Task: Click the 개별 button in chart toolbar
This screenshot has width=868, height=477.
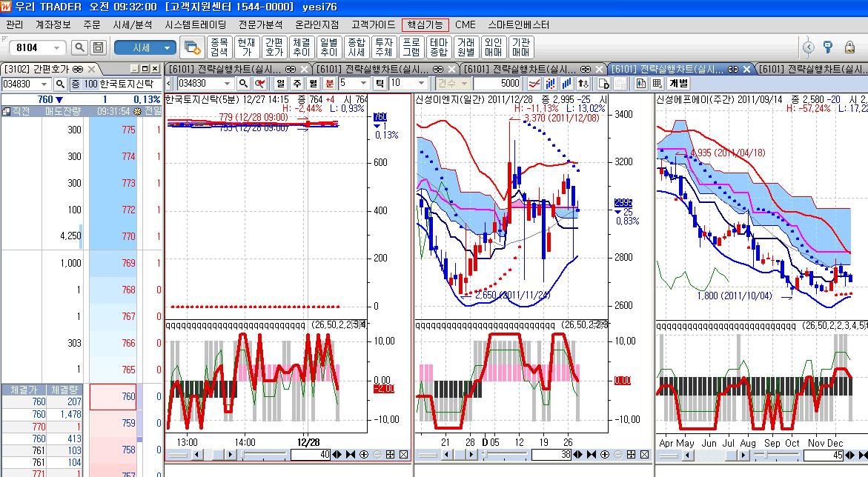Action: [679, 84]
